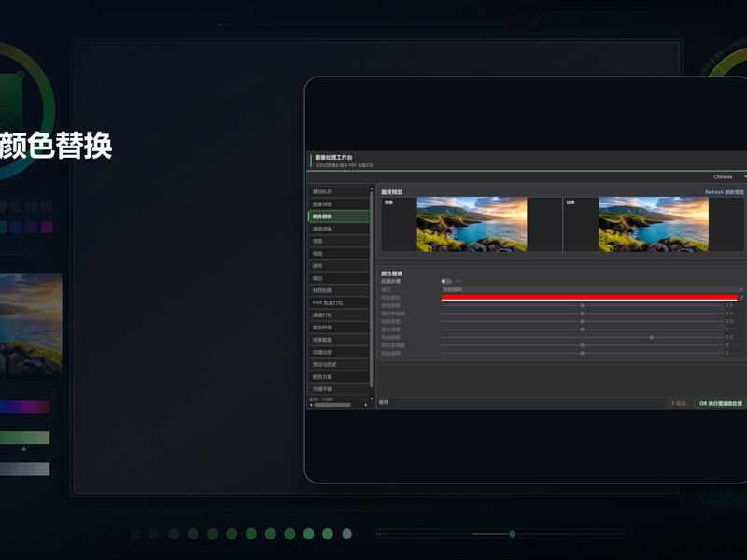Open the 预设与历史 sidebar tab
This screenshot has height=560, width=747.
coord(339,364)
